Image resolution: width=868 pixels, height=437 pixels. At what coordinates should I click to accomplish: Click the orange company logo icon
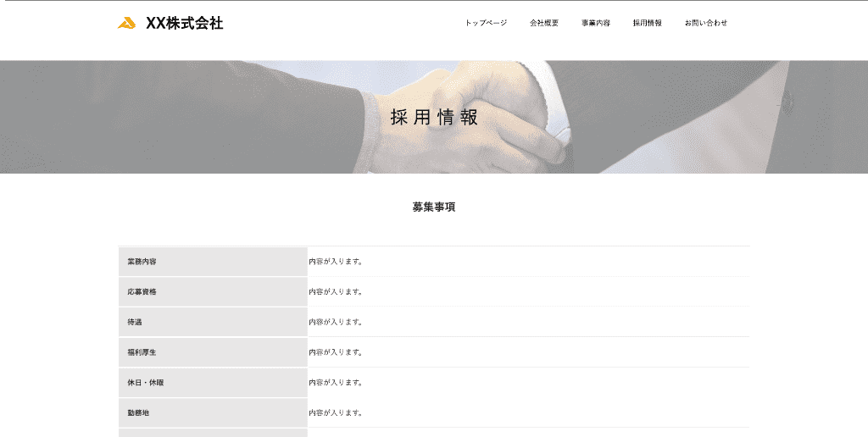tap(127, 23)
